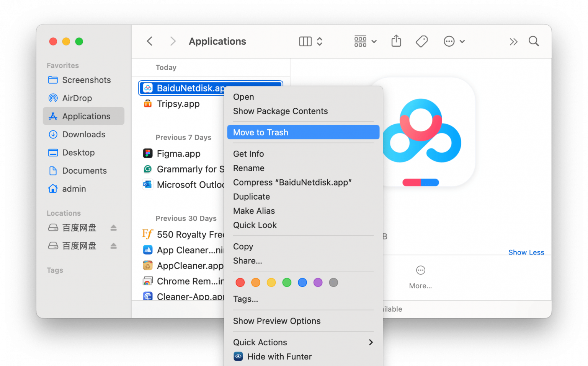588x366 pixels.
Task: Go back with the left chevron
Action: click(150, 41)
